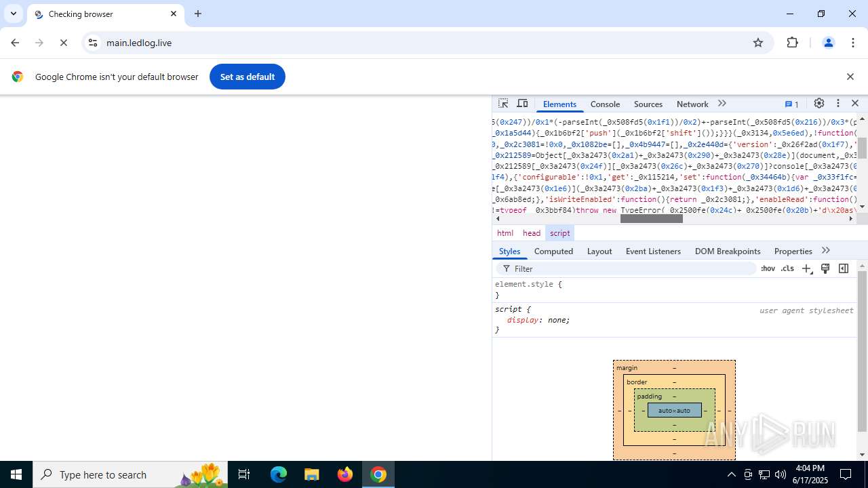This screenshot has width=868, height=488.
Task: Open the tab search dropdown
Action: (14, 14)
